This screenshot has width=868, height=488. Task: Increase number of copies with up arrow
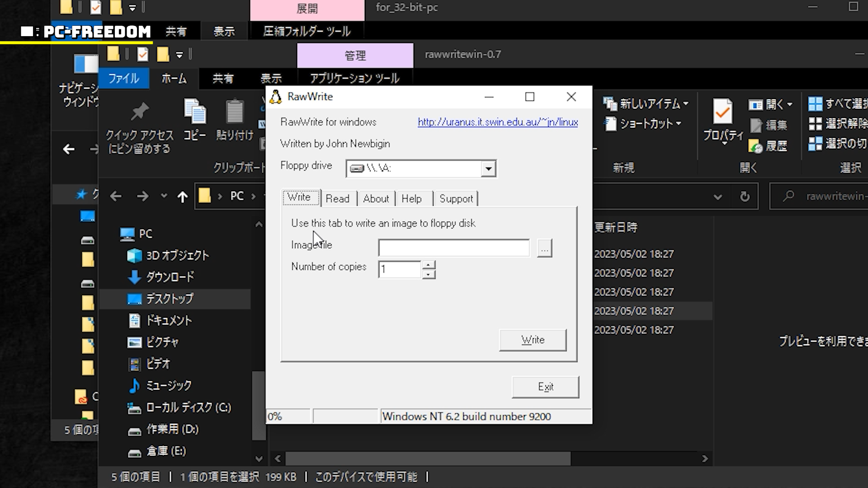click(429, 265)
